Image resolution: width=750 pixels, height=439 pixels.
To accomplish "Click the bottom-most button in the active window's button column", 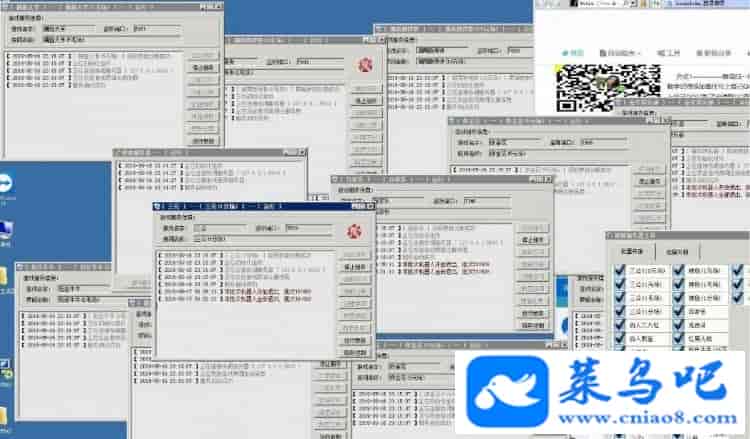I will coord(355,352).
